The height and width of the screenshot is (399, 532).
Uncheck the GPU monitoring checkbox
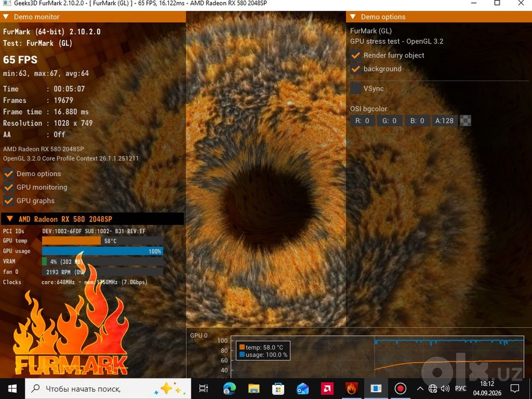pos(9,188)
